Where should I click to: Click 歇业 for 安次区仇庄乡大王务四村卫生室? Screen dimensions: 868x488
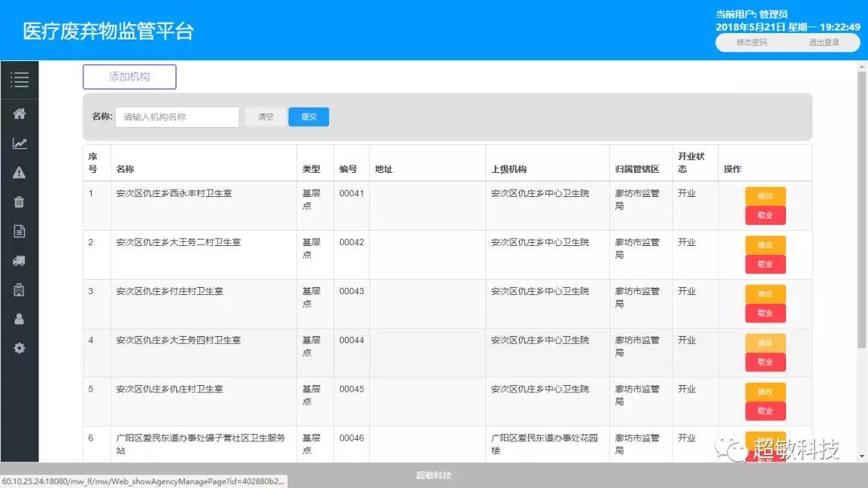pos(765,363)
